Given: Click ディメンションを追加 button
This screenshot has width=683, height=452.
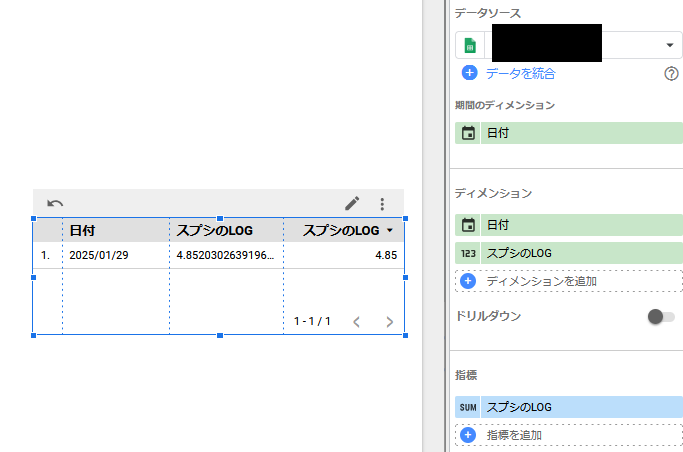Looking at the screenshot, I should click(x=541, y=281).
